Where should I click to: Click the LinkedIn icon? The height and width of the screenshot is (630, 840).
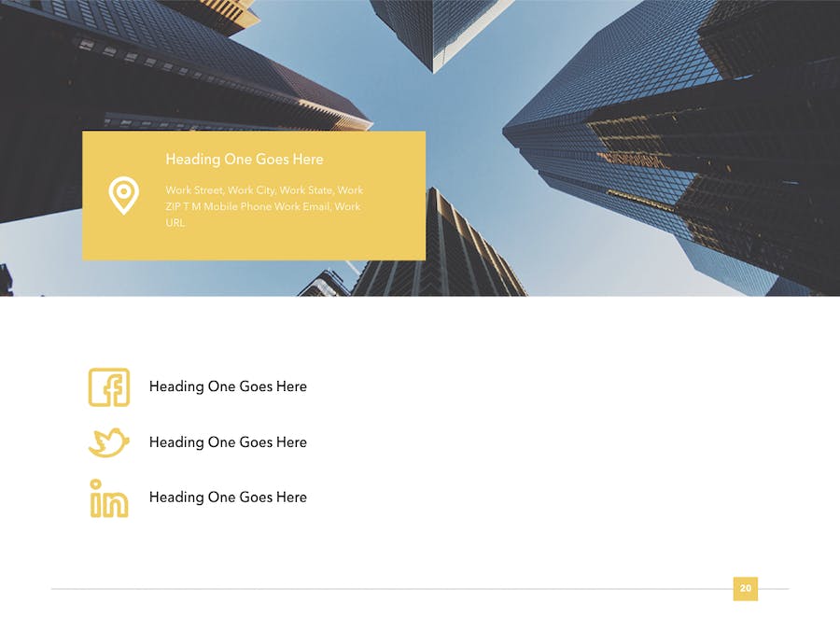(x=108, y=498)
